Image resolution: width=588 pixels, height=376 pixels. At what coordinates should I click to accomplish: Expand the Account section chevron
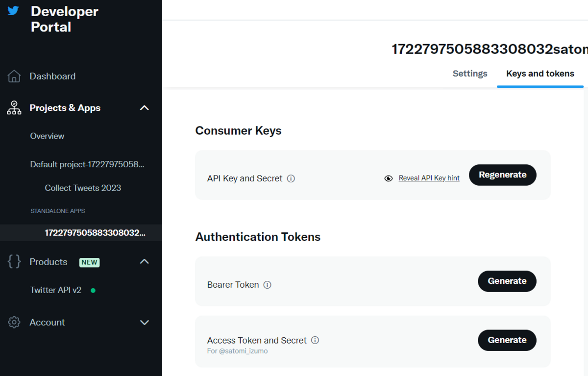point(144,322)
